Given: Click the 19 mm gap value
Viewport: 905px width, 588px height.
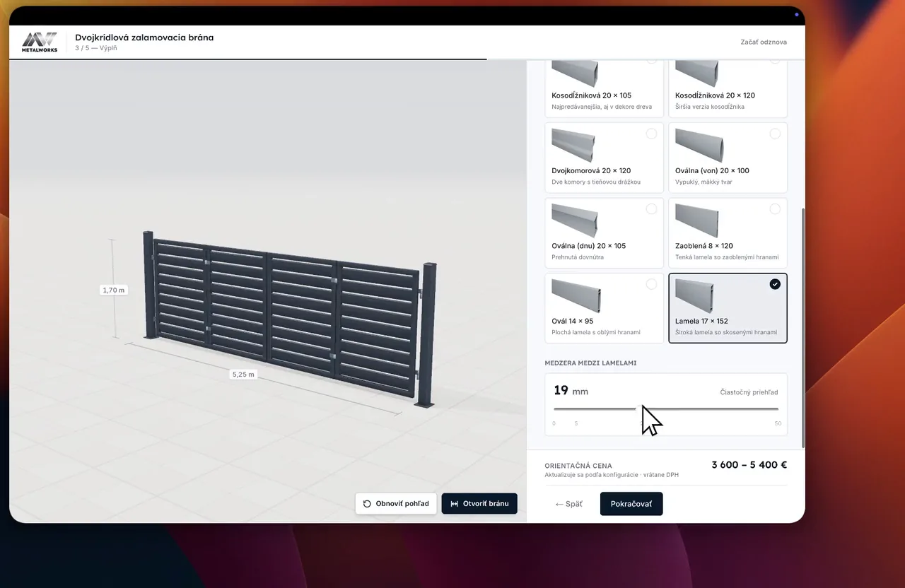Looking at the screenshot, I should (x=571, y=391).
